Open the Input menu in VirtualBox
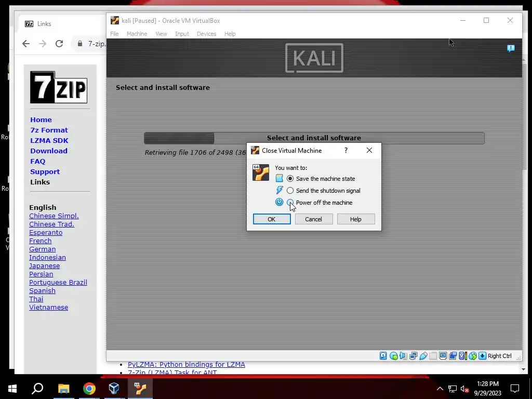This screenshot has width=532, height=399. 182,34
